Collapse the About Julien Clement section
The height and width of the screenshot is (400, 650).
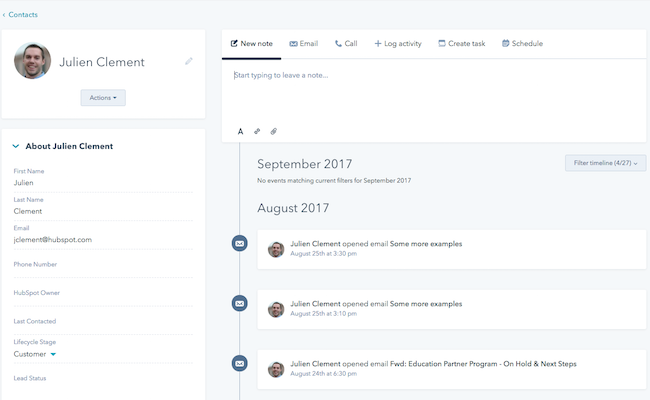tap(16, 146)
